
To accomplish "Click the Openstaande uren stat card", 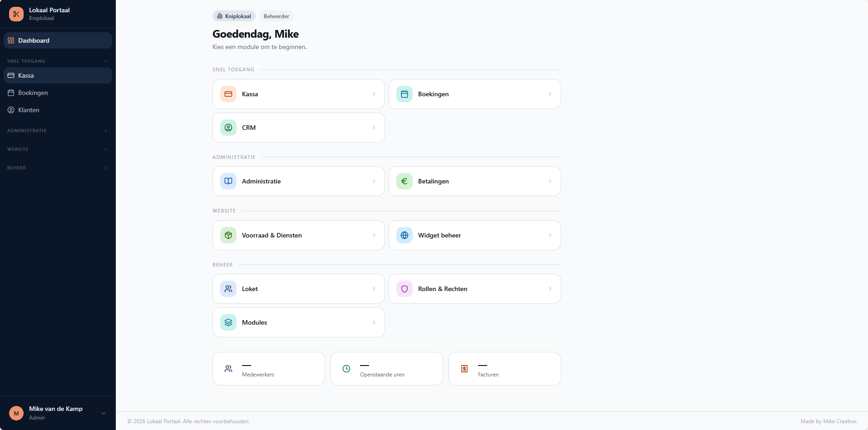I will click(x=387, y=369).
